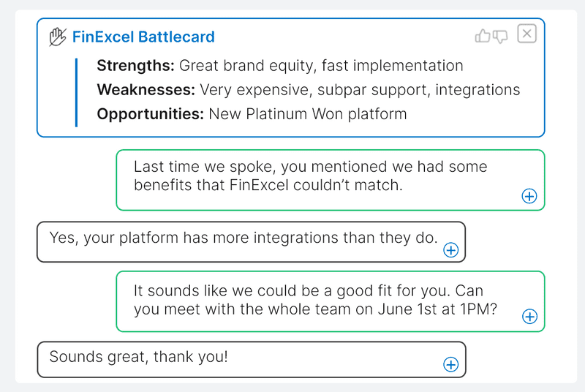Select the 'Last time we spoke' message bubble

point(331,180)
